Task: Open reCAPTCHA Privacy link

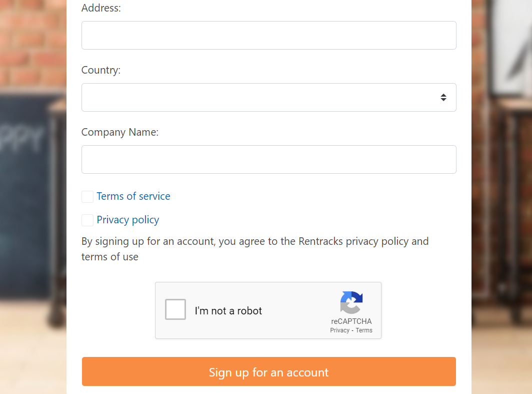Action: pyautogui.click(x=339, y=330)
